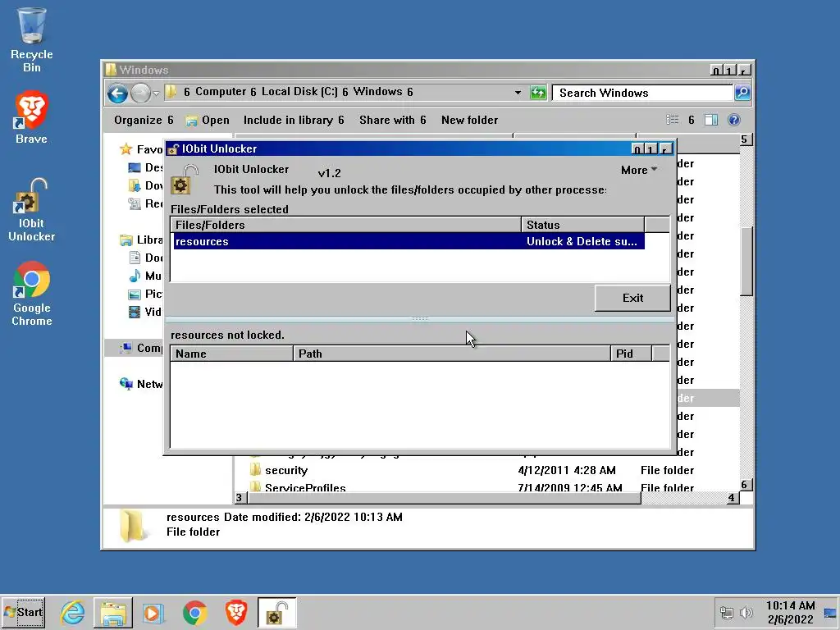840x630 pixels.
Task: Select Computer in the navigation pane
Action: (x=141, y=348)
